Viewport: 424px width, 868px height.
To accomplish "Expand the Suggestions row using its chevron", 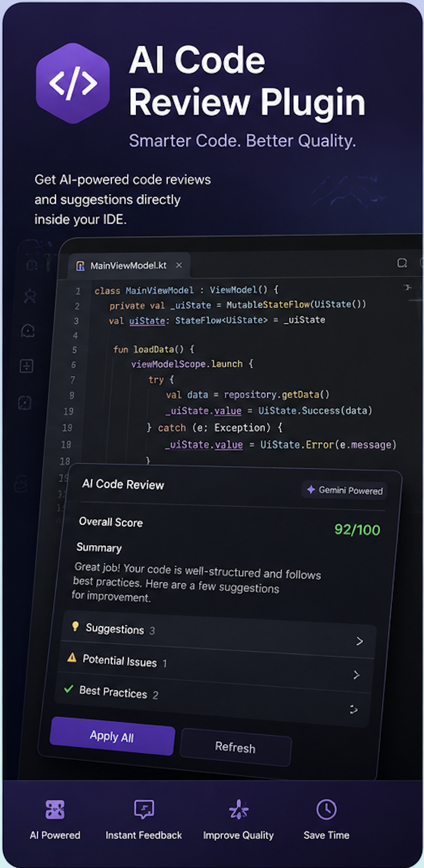I will coord(360,641).
